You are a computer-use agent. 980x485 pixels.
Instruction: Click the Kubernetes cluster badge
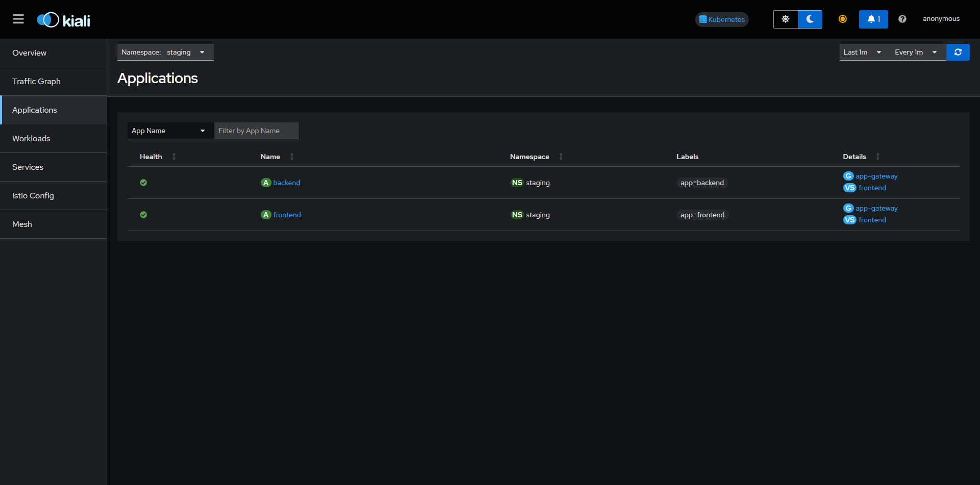click(x=721, y=19)
